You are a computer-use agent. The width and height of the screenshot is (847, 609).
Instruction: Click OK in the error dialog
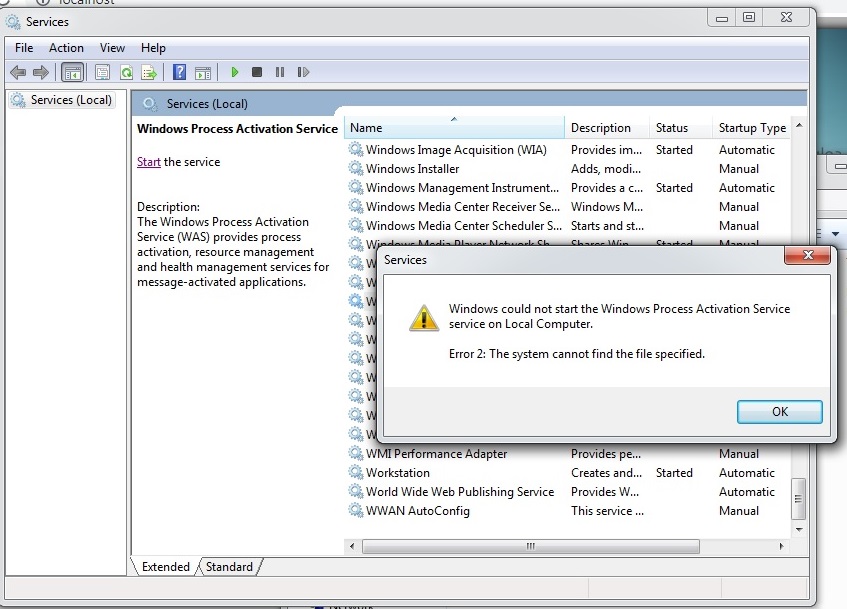click(779, 412)
